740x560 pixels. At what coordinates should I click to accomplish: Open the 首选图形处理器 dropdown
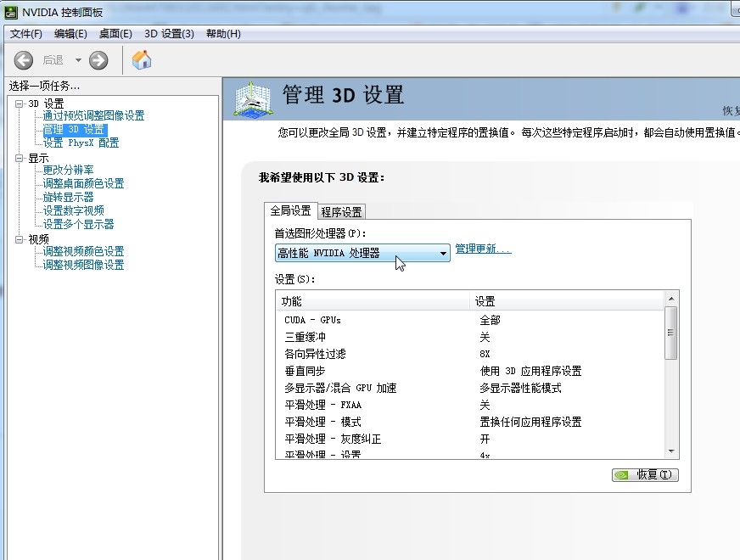pyautogui.click(x=362, y=253)
